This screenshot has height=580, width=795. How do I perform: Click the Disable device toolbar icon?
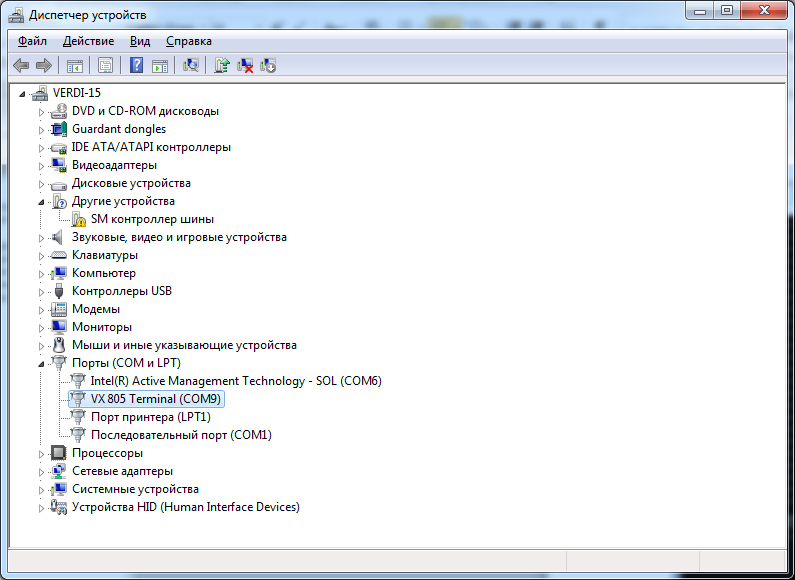[x=268, y=66]
